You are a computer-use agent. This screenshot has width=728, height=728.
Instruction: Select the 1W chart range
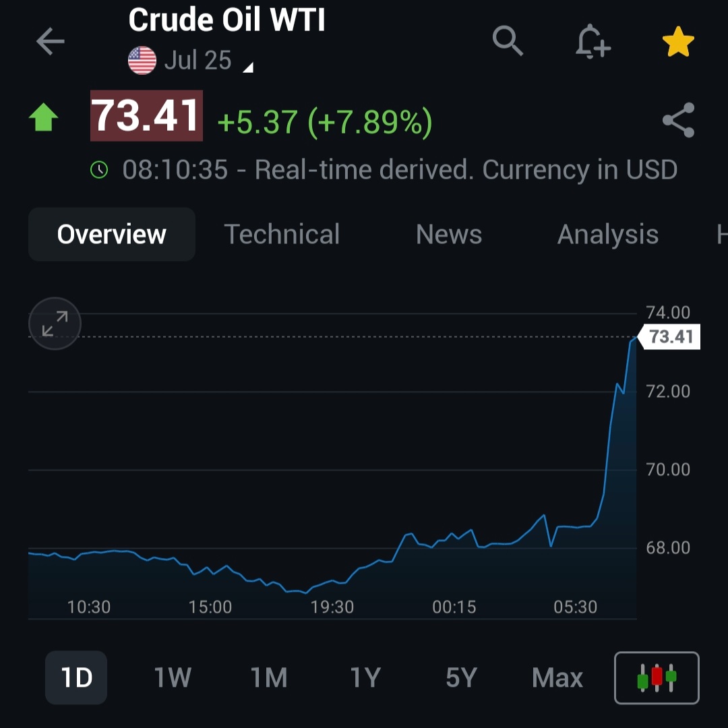[173, 678]
